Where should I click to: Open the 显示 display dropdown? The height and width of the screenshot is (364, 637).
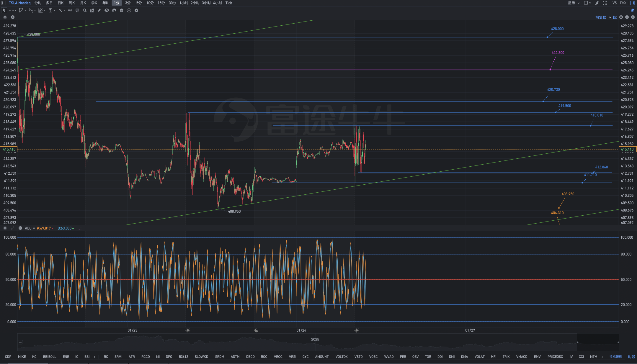[x=574, y=3]
